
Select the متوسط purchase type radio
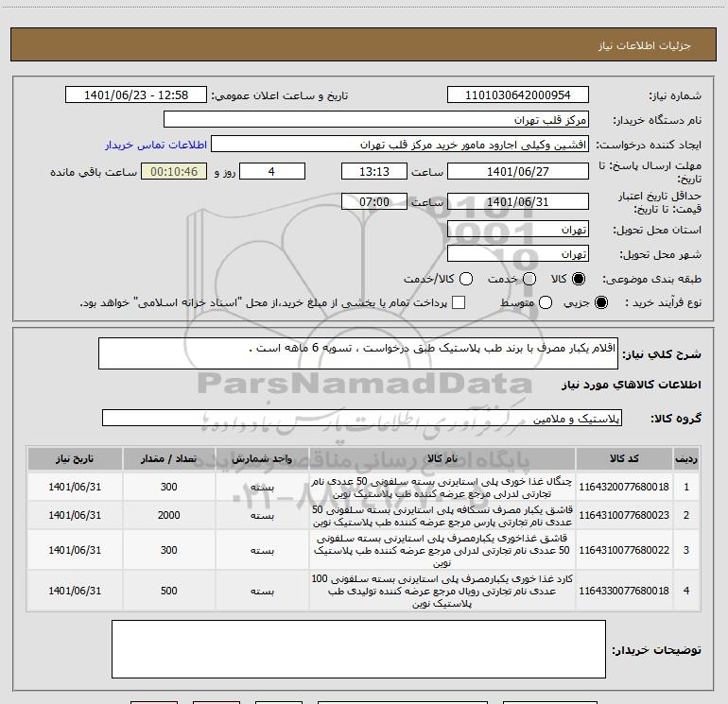tap(546, 302)
